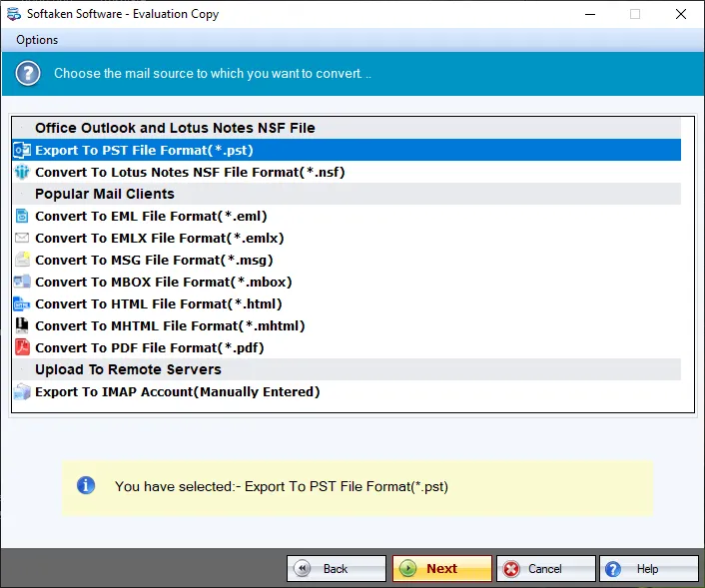Proceed with the Next button
This screenshot has height=588, width=705.
[x=442, y=569]
